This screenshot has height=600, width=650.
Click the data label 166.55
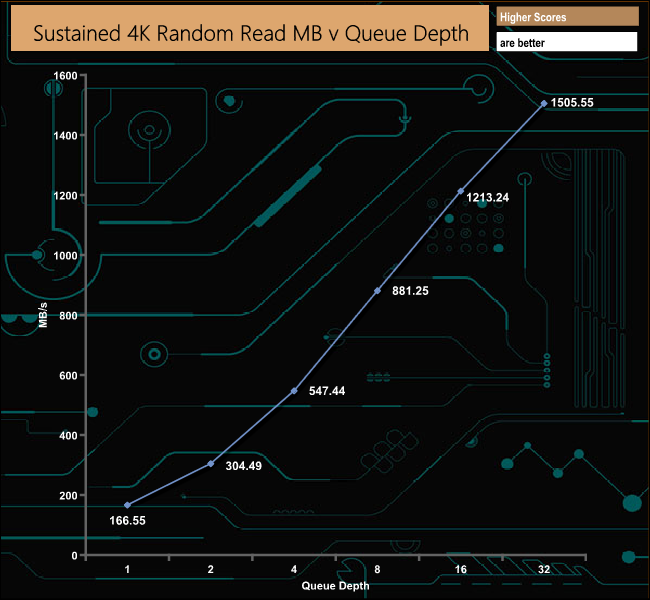[x=127, y=521]
